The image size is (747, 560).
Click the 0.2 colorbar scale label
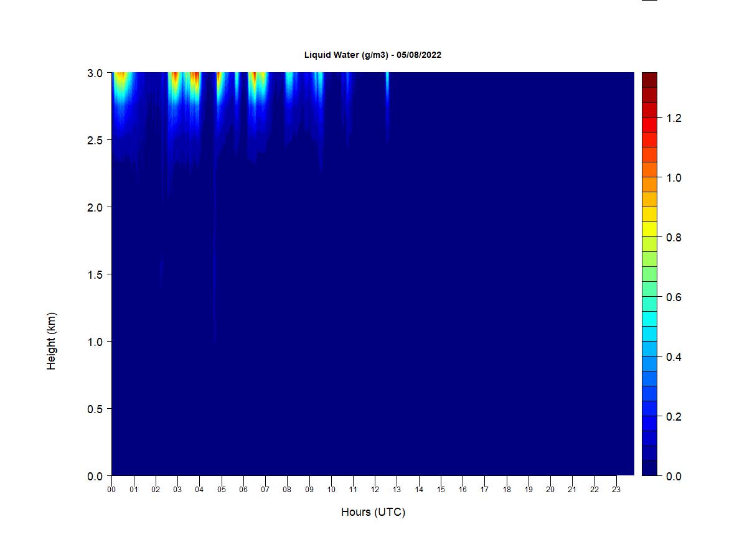[x=674, y=417]
